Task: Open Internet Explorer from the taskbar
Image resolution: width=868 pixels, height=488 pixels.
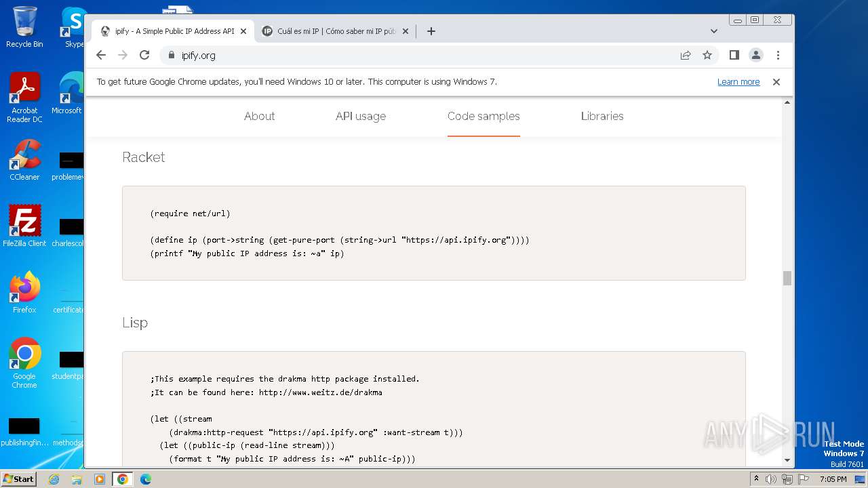Action: click(x=54, y=479)
